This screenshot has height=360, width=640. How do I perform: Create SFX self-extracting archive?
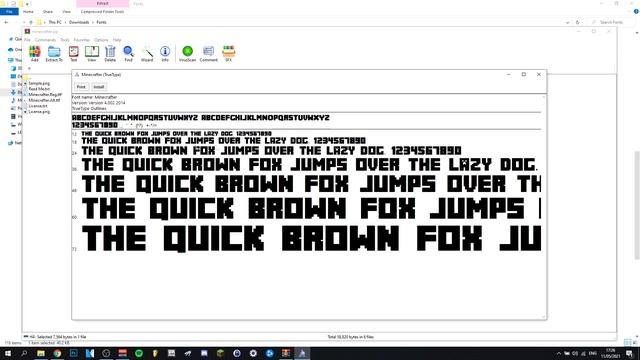tap(229, 53)
